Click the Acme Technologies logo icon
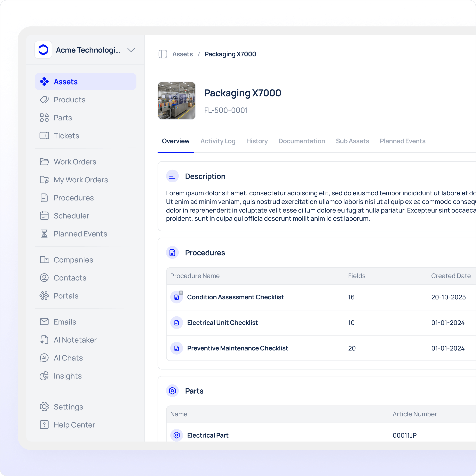Viewport: 476px width, 476px height. click(43, 50)
